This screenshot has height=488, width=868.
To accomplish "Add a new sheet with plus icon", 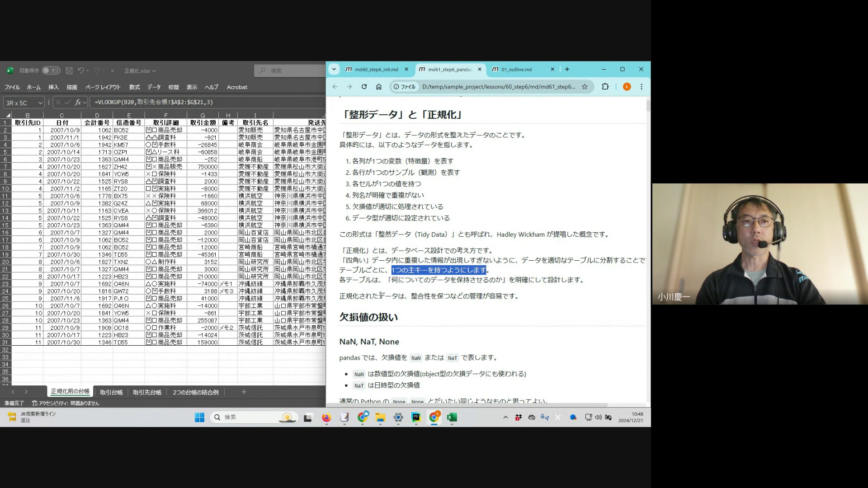I will [x=244, y=392].
